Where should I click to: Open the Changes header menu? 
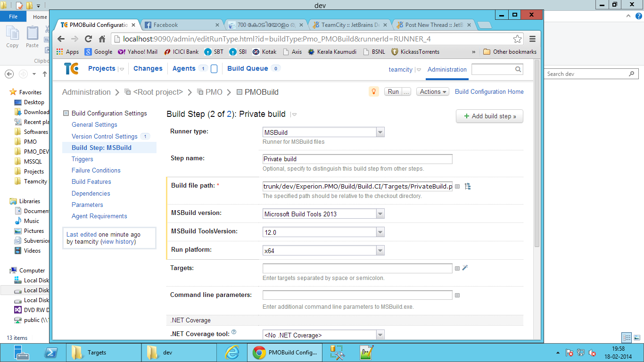[148, 68]
